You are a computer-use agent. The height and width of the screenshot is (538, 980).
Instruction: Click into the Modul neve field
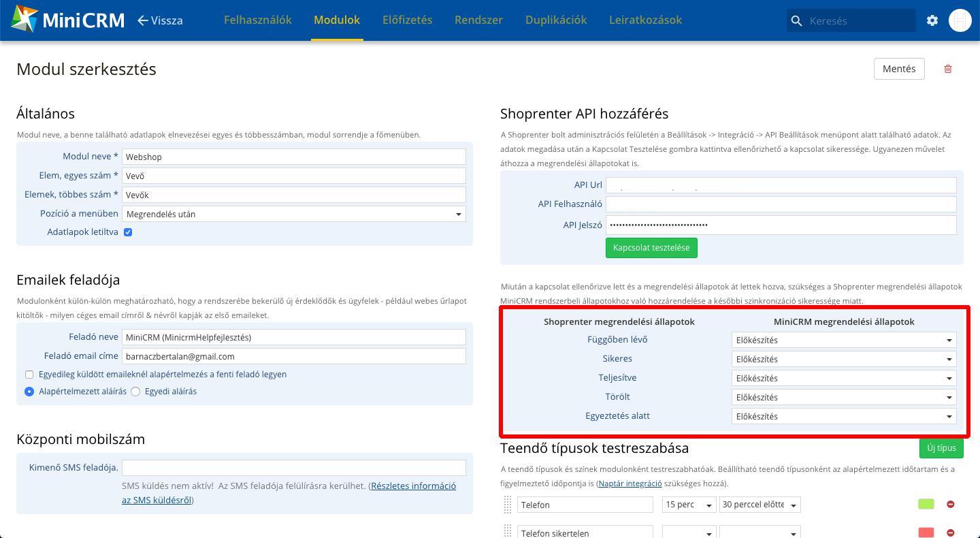pos(294,157)
